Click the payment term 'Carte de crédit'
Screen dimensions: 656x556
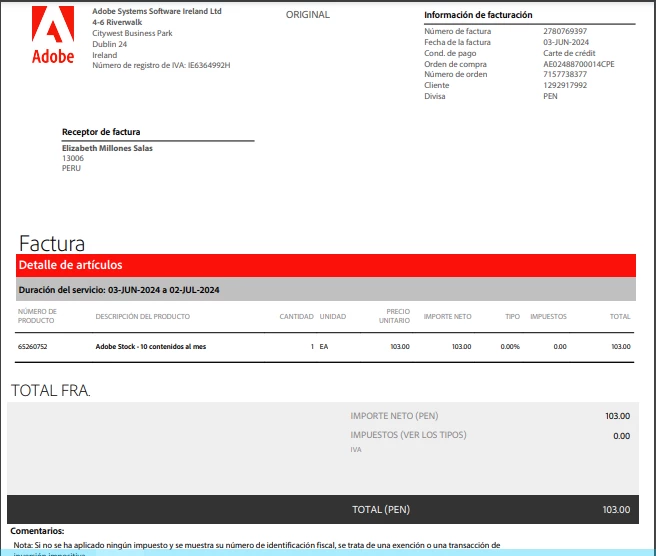pos(569,53)
